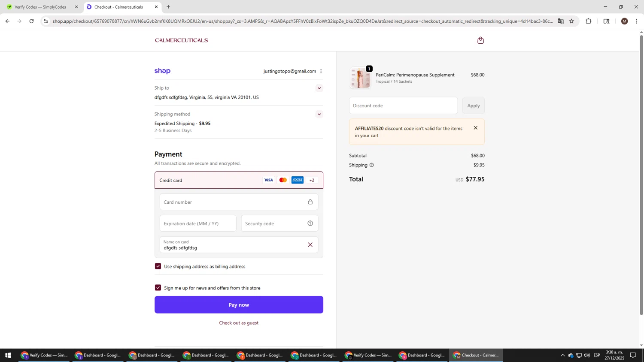
Task: Open the translate page icon
Action: pos(561,21)
